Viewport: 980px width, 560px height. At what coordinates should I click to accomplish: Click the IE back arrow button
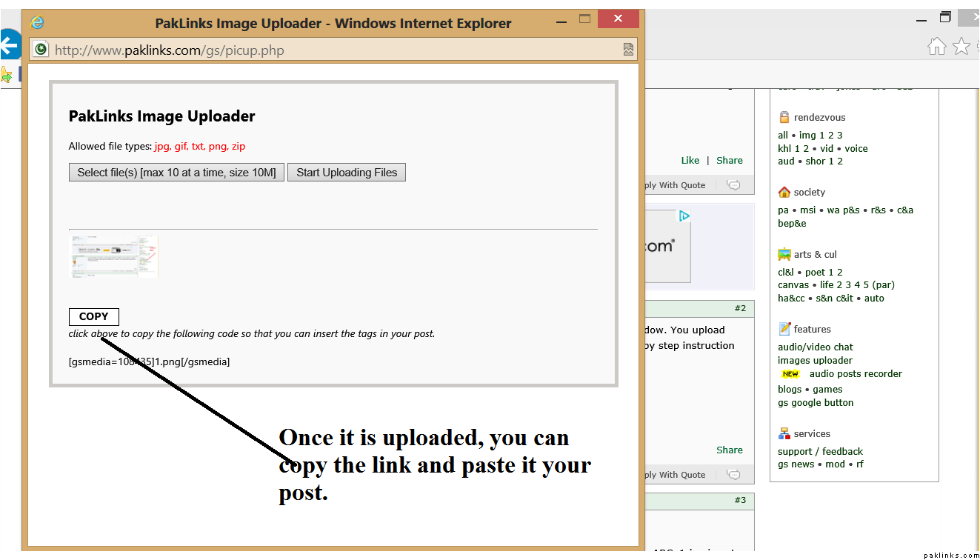point(7,46)
